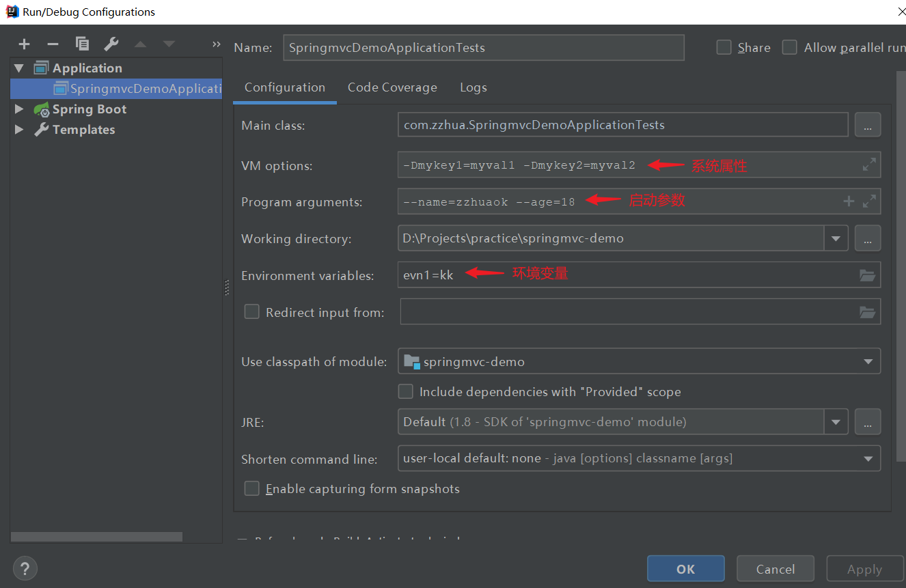Expand the Program arguments field editor

point(869,201)
